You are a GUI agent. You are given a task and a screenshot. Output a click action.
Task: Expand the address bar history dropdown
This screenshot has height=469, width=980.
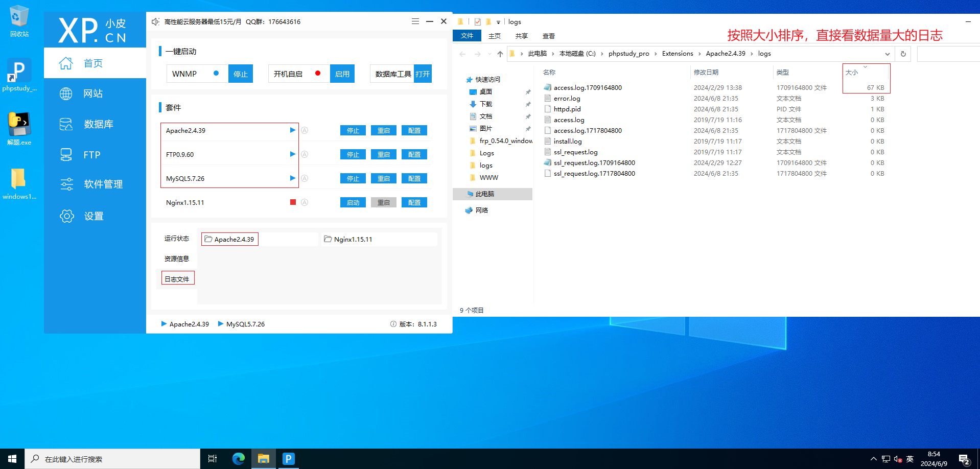point(888,54)
